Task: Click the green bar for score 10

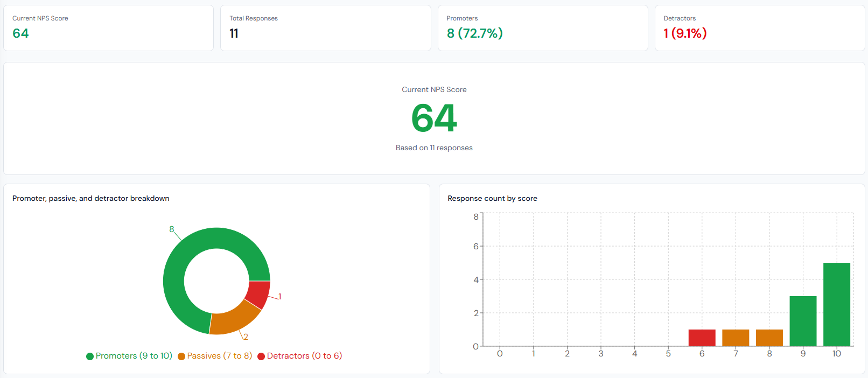Action: click(837, 304)
